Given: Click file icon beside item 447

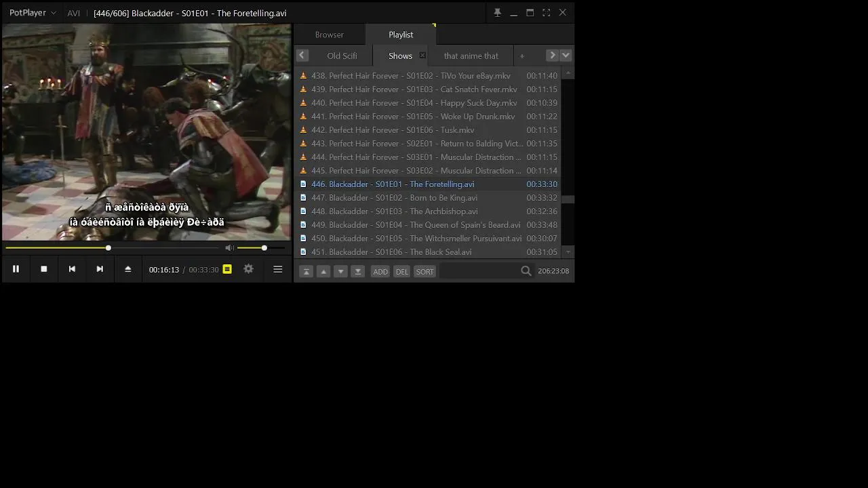Looking at the screenshot, I should click(x=303, y=198).
